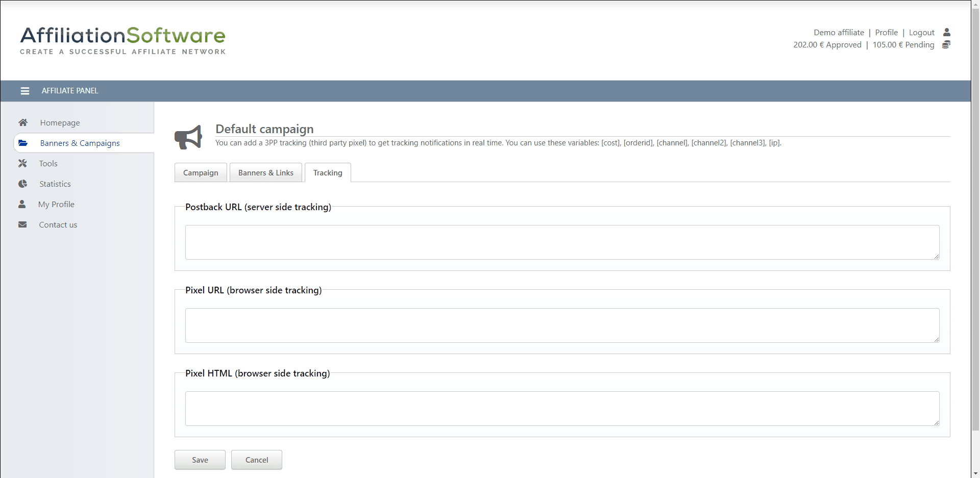
Task: Open the Banners & Links tab
Action: [x=265, y=173]
